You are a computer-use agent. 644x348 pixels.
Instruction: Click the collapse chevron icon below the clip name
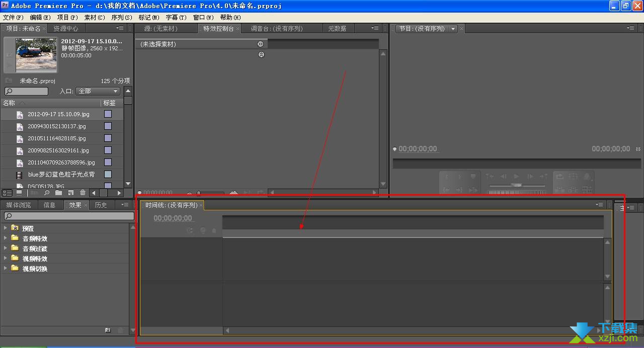261,54
